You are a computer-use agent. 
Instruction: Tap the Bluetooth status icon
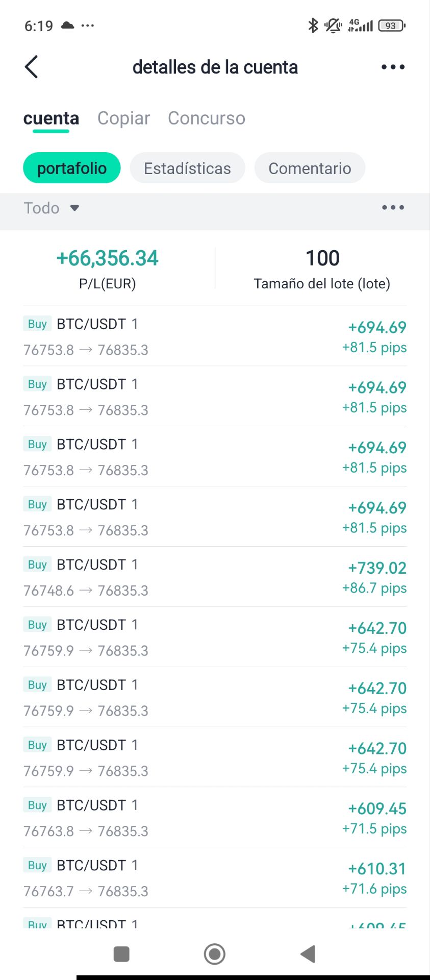(x=313, y=25)
